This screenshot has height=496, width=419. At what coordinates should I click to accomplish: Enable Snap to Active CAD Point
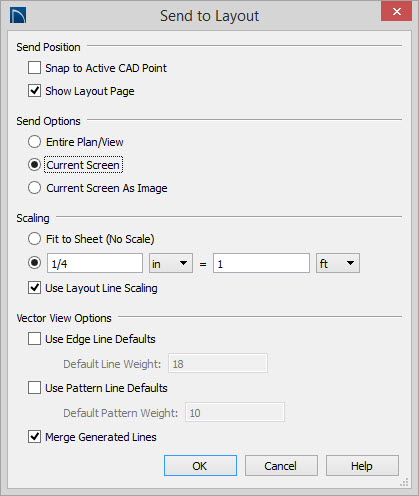click(34, 68)
